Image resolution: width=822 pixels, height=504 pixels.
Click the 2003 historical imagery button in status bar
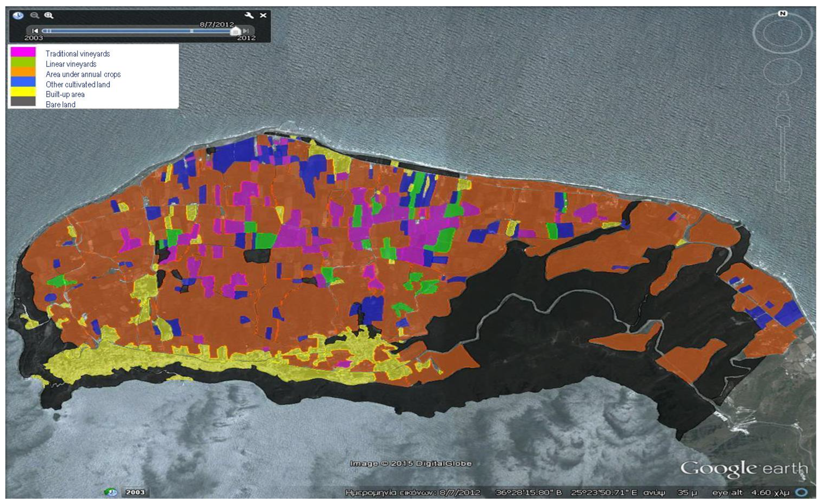pos(135,492)
